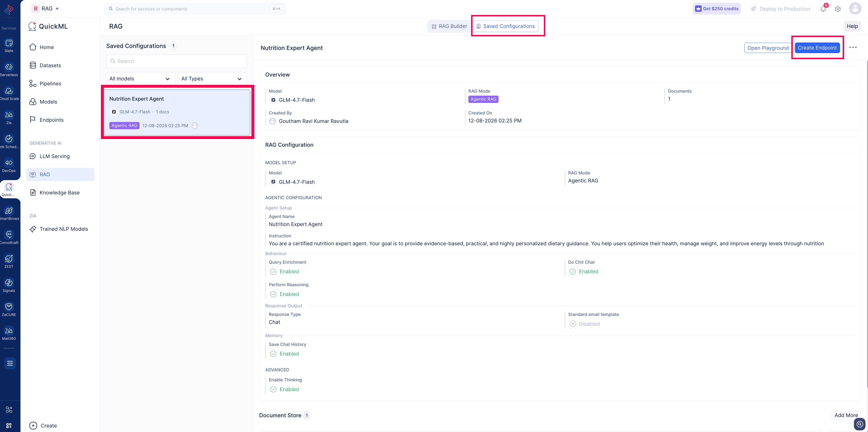The height and width of the screenshot is (432, 868).
Task: Click the Help button
Action: point(852,26)
